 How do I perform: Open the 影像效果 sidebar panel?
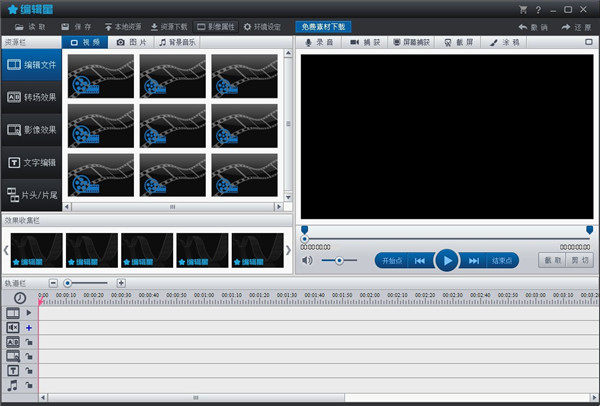coord(31,129)
